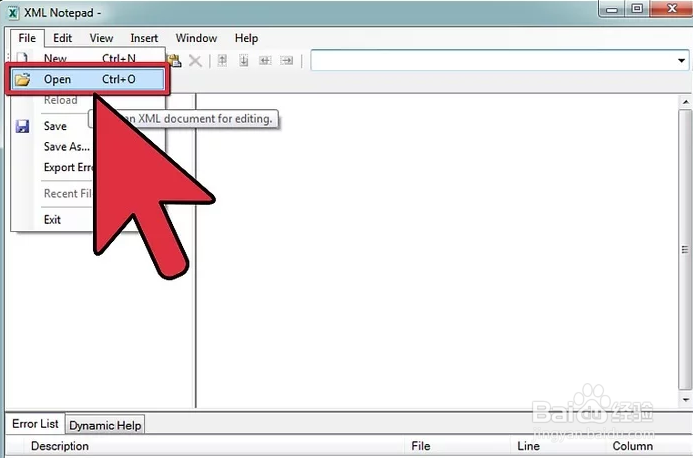The width and height of the screenshot is (693, 458).
Task: Click the Nudge Down toolbar icon
Action: (x=244, y=61)
